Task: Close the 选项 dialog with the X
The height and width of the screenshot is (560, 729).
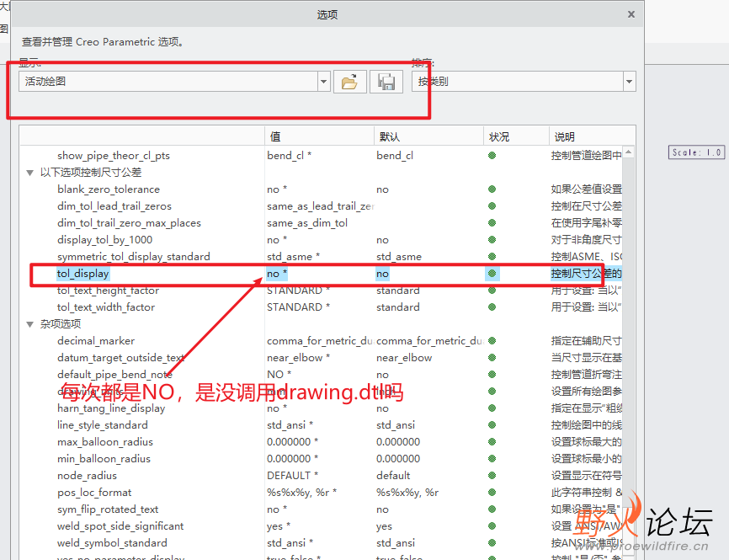Action: [631, 14]
